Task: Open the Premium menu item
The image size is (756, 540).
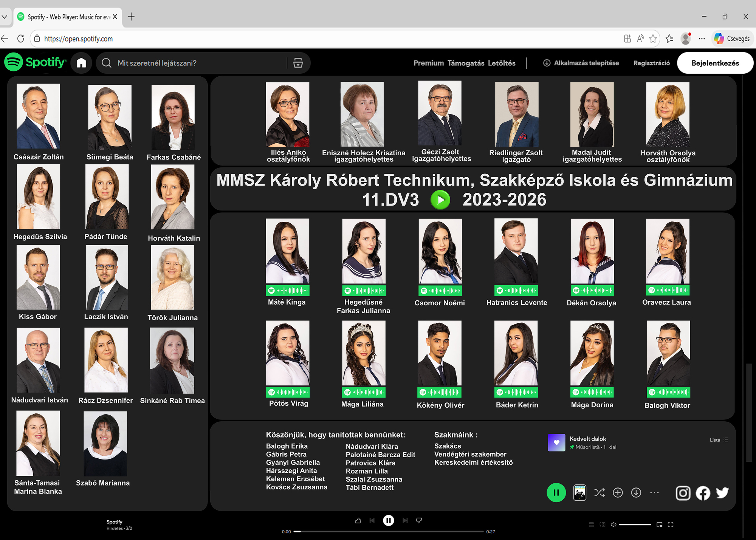Action: point(428,63)
